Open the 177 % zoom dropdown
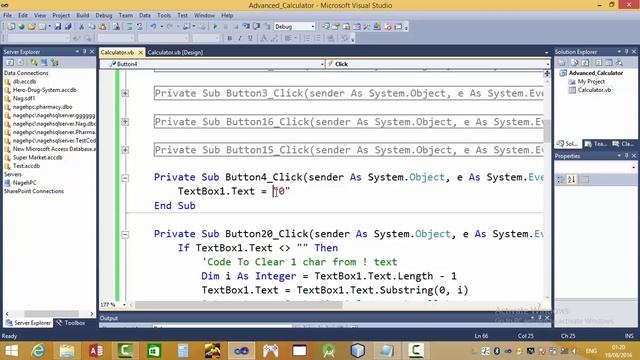 124,305
